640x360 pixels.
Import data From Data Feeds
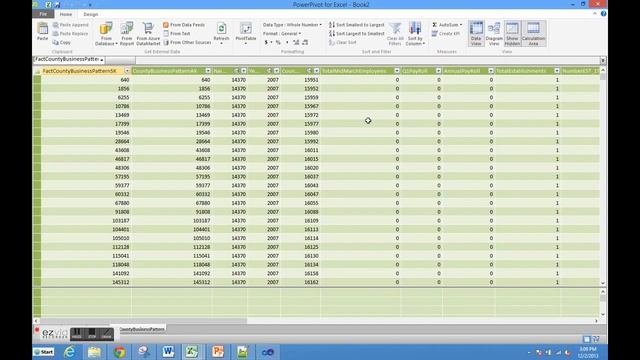tap(184, 25)
